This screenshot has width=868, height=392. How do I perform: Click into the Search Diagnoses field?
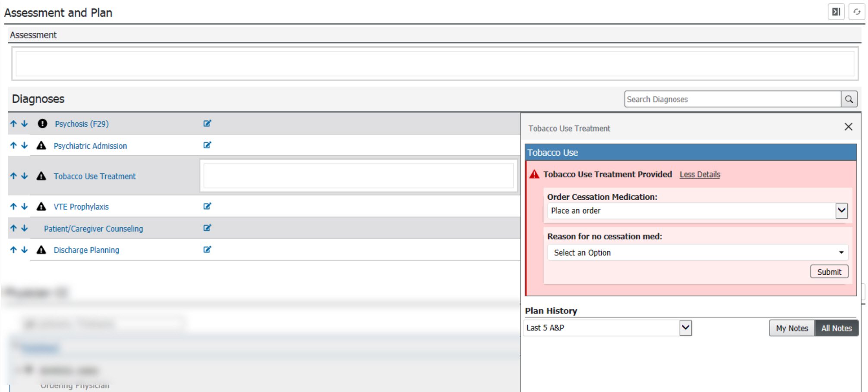point(732,99)
